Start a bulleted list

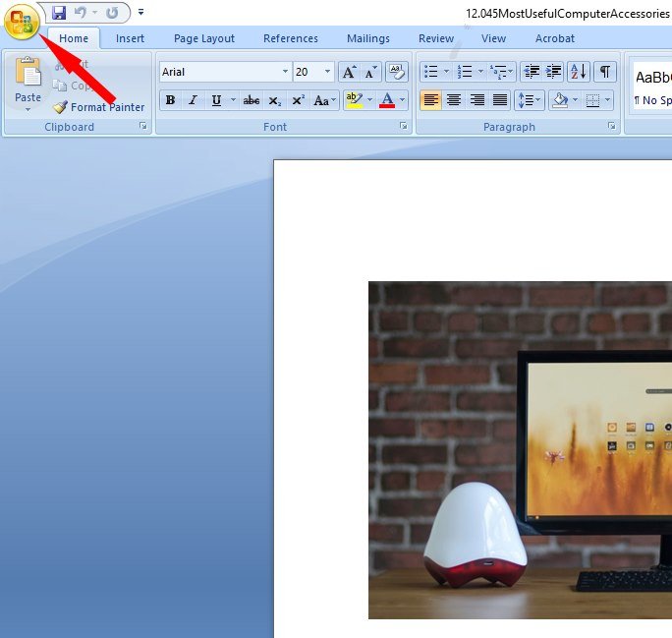[x=428, y=72]
